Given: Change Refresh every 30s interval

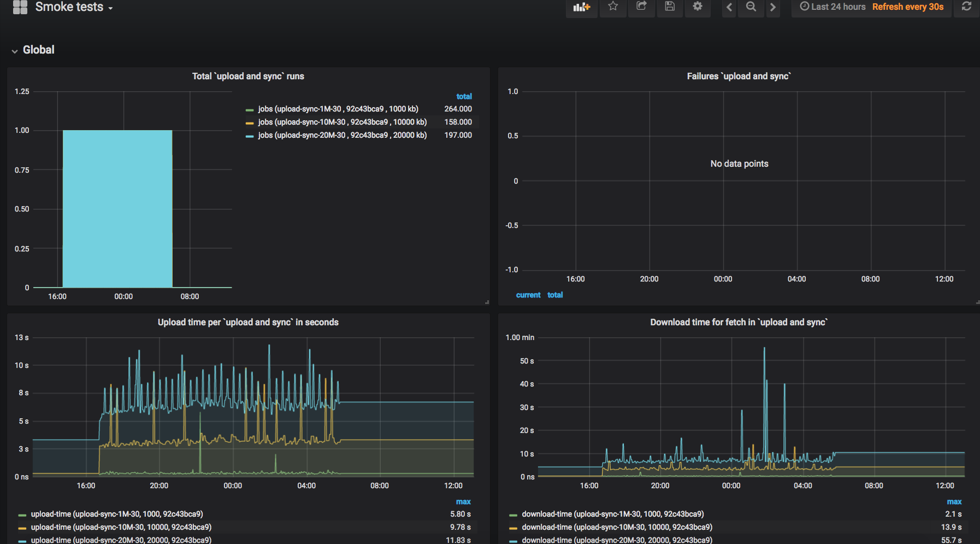Looking at the screenshot, I should [x=908, y=7].
